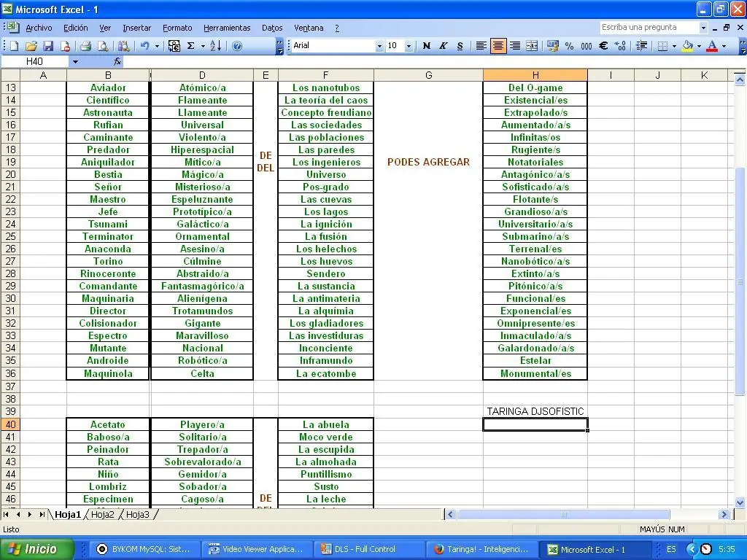Apply red font color A

pyautogui.click(x=712, y=46)
